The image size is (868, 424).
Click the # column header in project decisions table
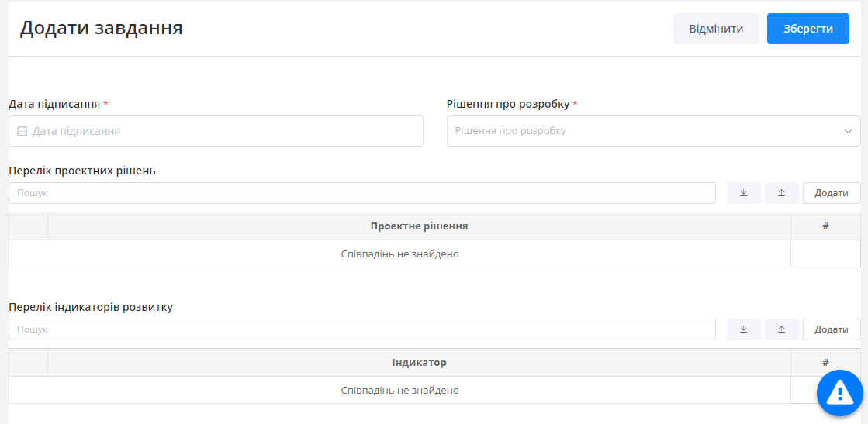825,226
